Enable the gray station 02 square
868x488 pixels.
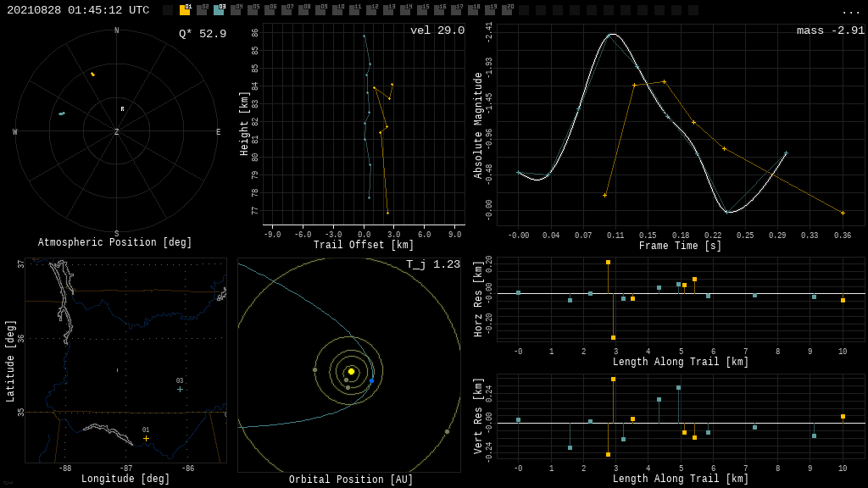202,10
